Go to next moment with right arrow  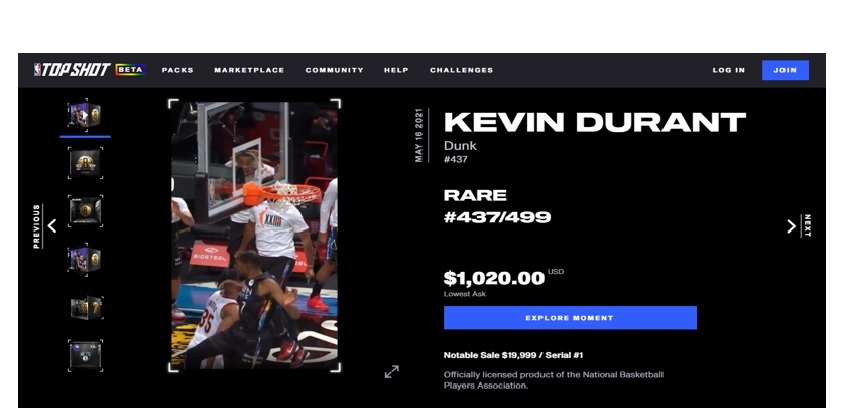coord(791,226)
